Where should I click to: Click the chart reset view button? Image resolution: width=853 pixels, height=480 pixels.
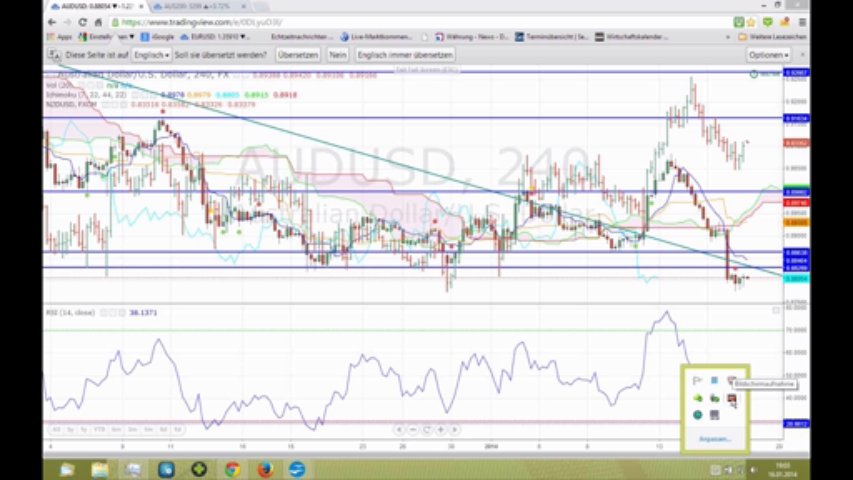(426, 429)
